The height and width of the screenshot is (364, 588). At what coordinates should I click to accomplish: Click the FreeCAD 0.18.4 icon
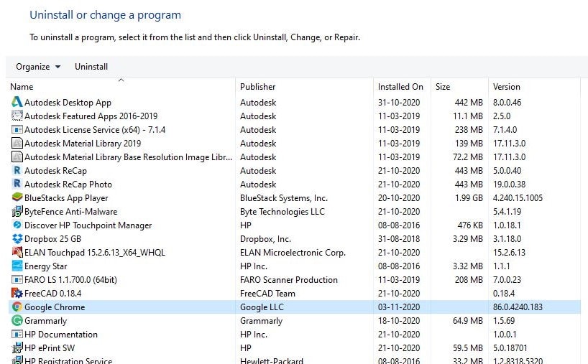click(17, 293)
